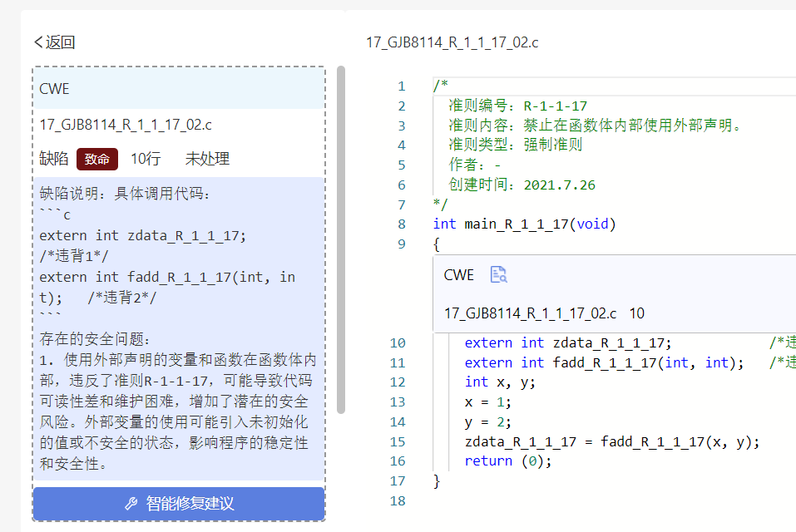Open the 智能修复建议 smart fix suggestions button
This screenshot has height=532, width=796.
[179, 504]
